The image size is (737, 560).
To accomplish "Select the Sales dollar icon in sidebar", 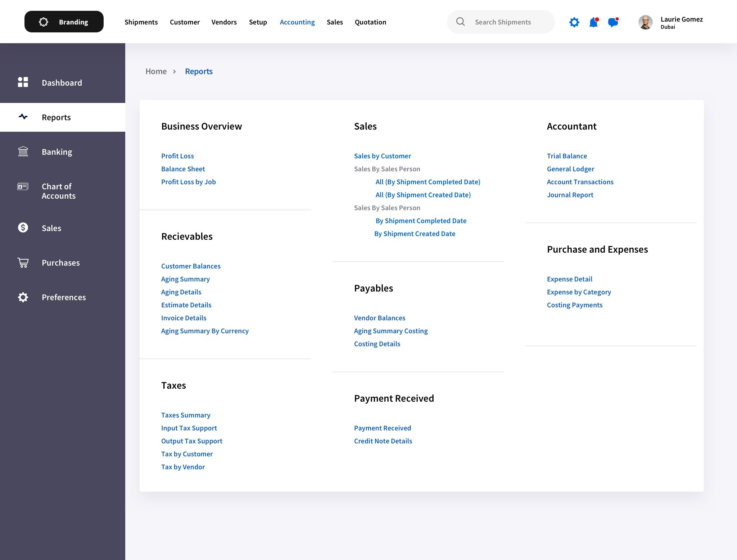I will click(x=23, y=227).
